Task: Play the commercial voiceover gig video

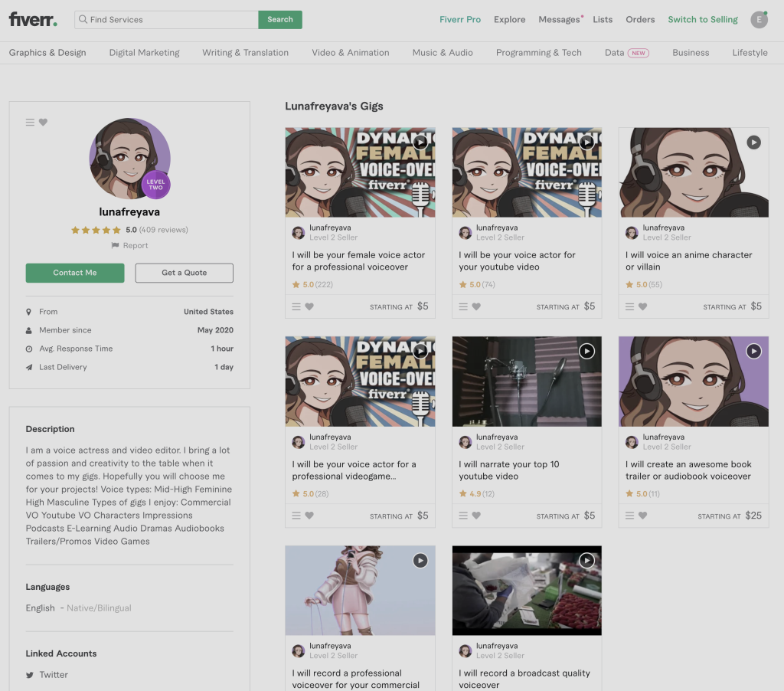Action: point(420,561)
